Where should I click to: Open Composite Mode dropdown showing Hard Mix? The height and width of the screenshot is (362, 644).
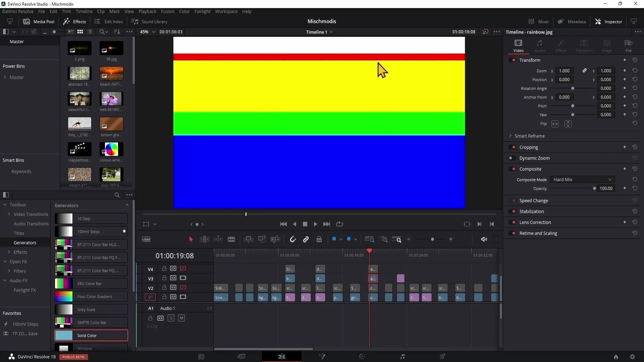[583, 180]
